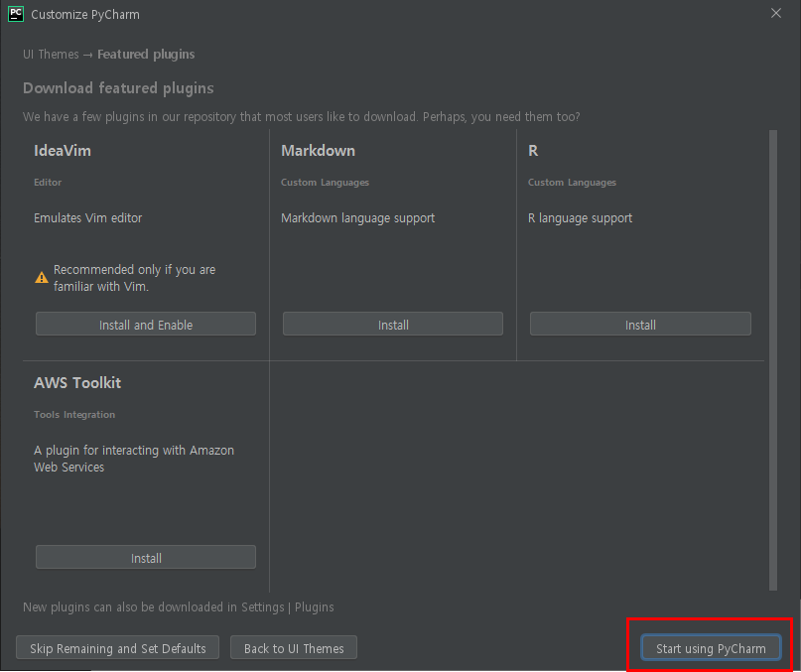The image size is (801, 672).
Task: Click the IdeaVim plugin title
Action: click(63, 151)
